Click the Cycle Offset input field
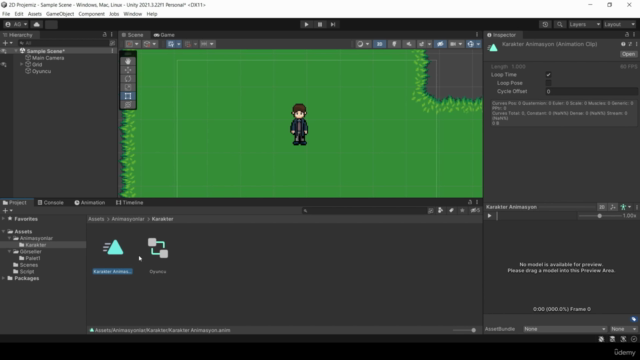 point(591,91)
